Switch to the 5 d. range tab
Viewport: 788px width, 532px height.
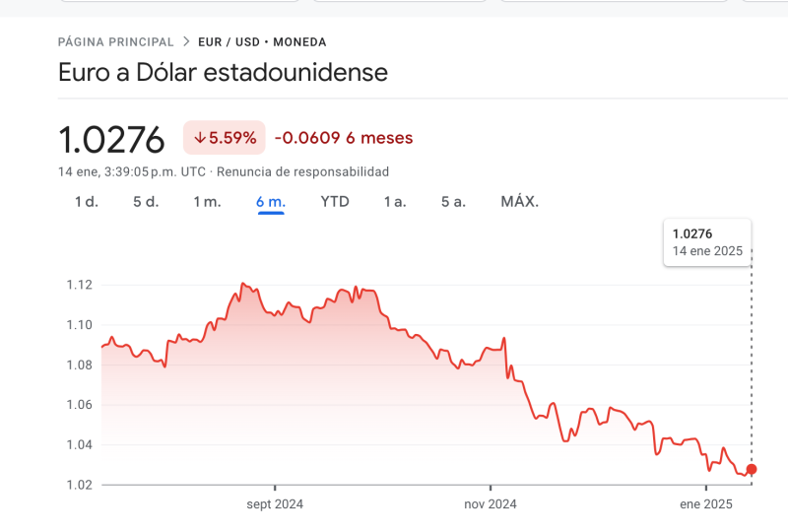146,202
